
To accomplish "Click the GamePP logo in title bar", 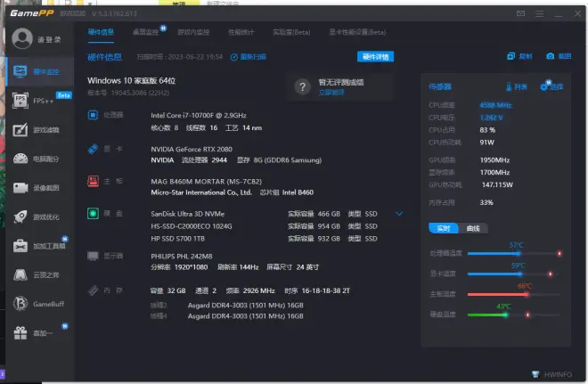I will [32, 13].
